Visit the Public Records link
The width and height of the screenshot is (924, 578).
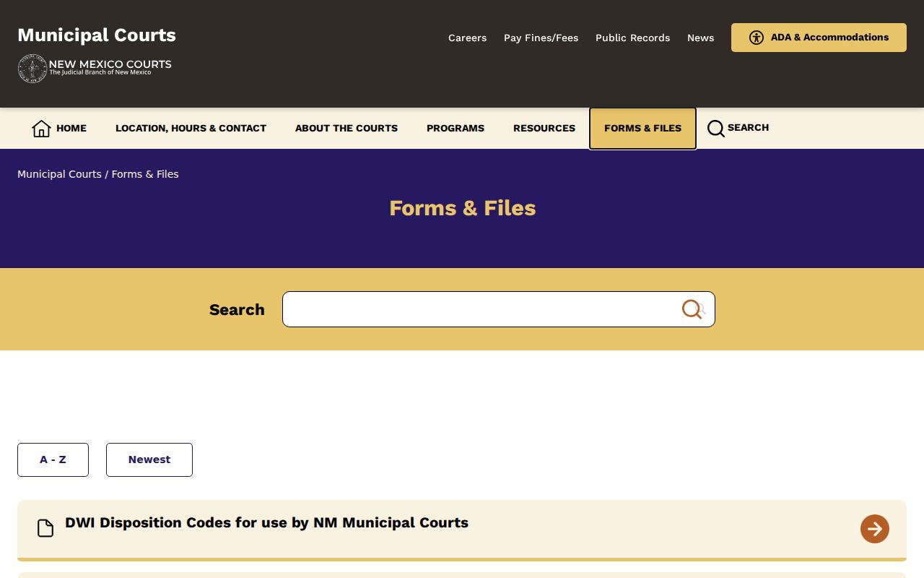click(632, 38)
